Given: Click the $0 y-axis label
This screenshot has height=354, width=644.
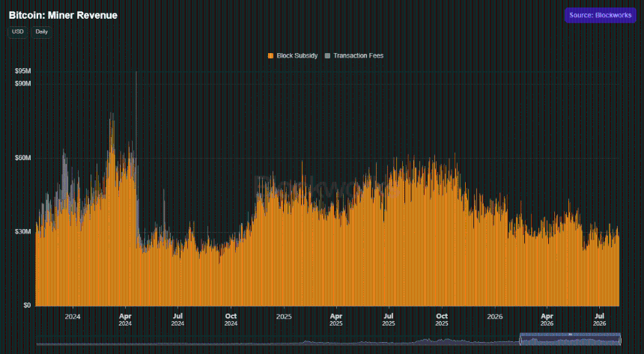Looking at the screenshot, I should [27, 305].
